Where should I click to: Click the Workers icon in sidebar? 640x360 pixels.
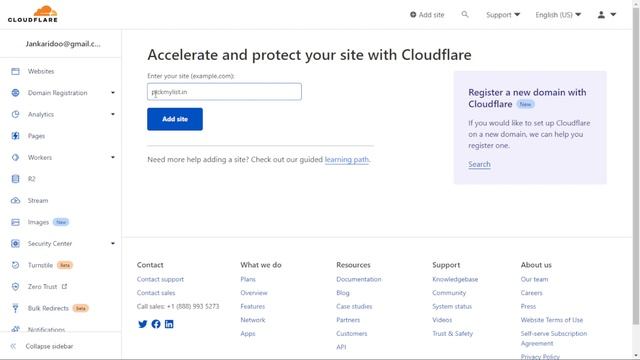tap(16, 158)
